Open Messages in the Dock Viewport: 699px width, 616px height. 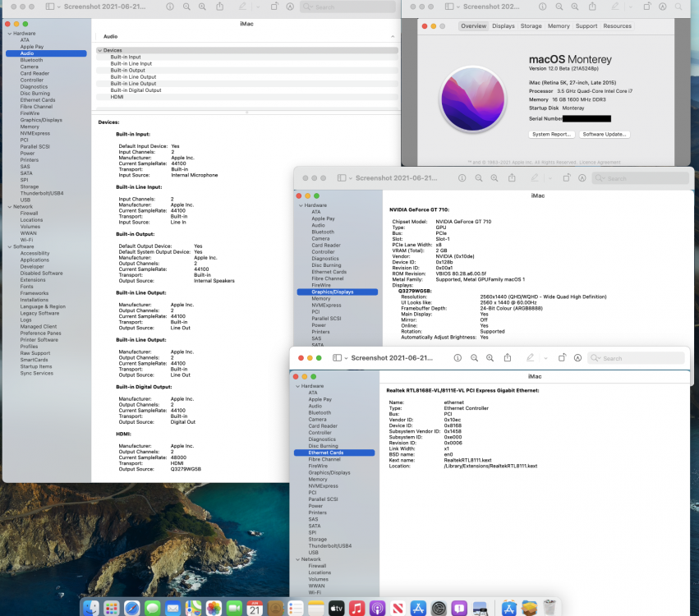tap(153, 608)
